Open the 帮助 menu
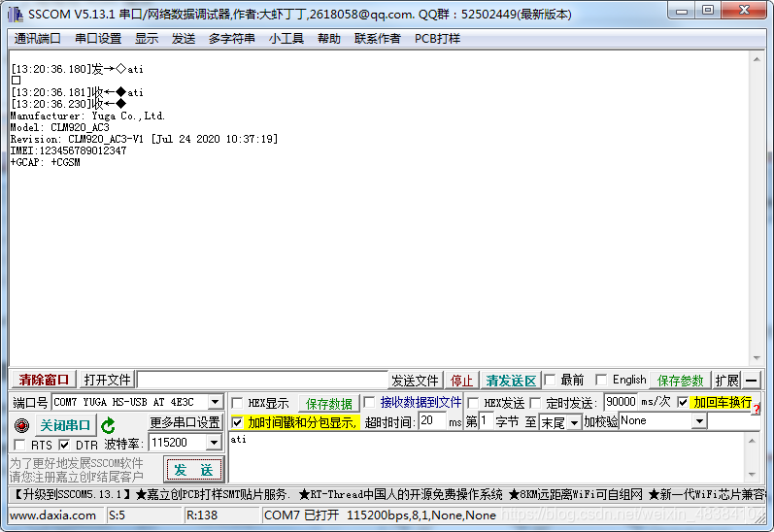The image size is (774, 532). coord(329,39)
